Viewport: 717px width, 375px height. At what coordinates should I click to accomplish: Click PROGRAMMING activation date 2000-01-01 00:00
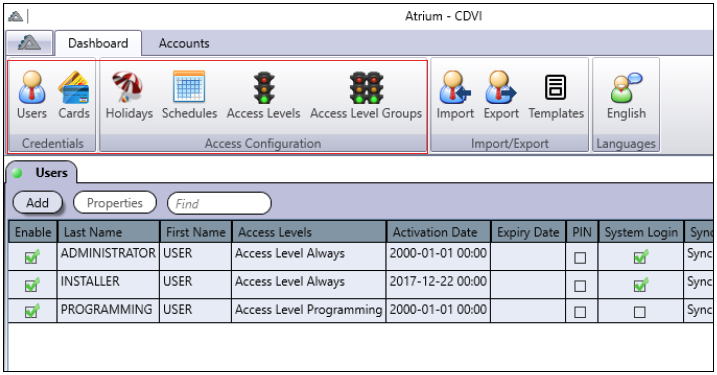[x=438, y=310]
